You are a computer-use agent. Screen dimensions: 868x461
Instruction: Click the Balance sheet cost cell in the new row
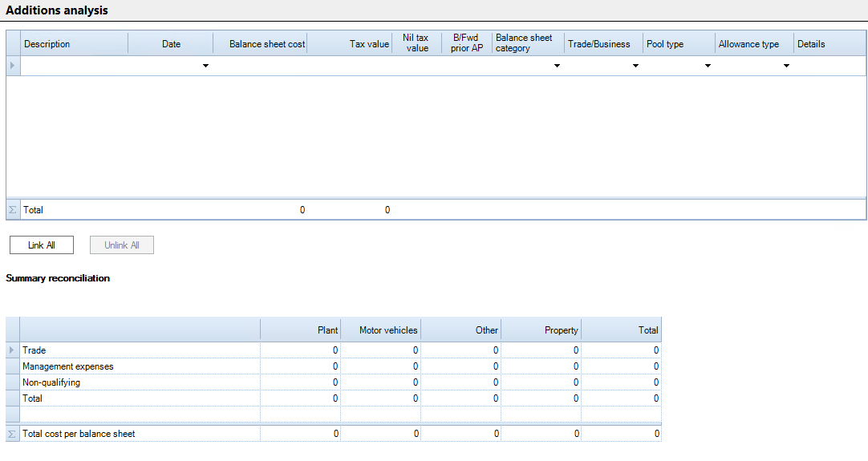260,66
